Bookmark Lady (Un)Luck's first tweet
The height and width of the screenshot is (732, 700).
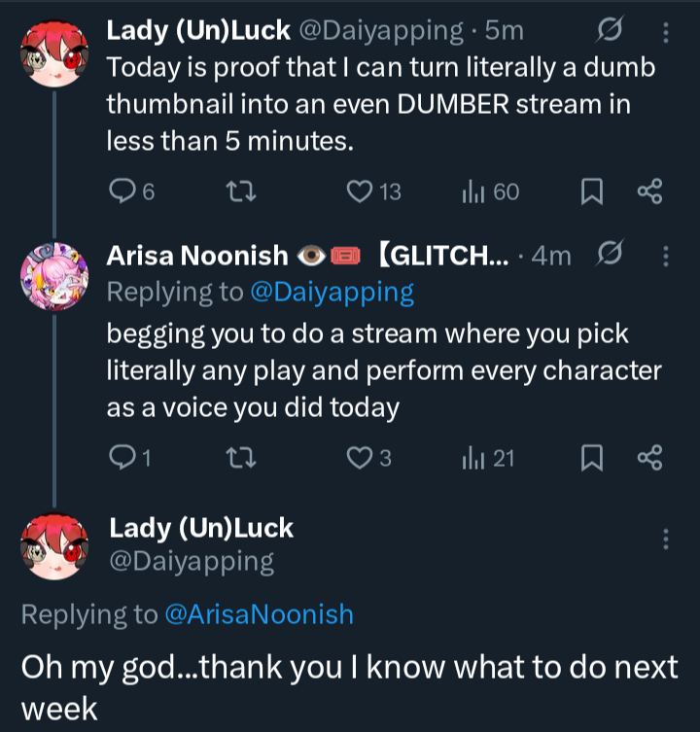[x=590, y=192]
